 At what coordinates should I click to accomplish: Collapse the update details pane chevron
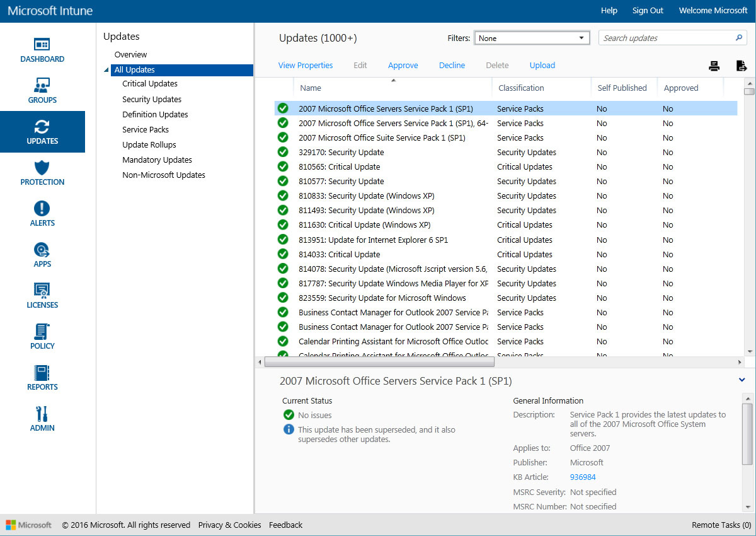[x=742, y=380]
